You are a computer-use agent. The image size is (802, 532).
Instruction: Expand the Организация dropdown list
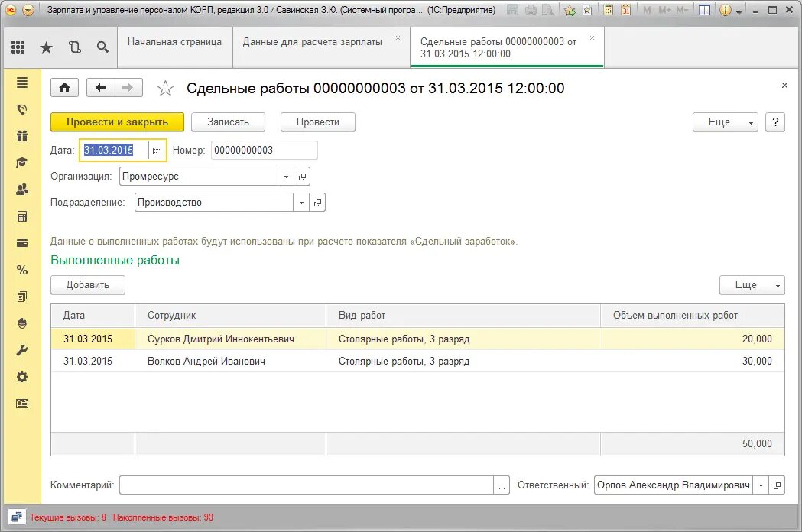[286, 177]
